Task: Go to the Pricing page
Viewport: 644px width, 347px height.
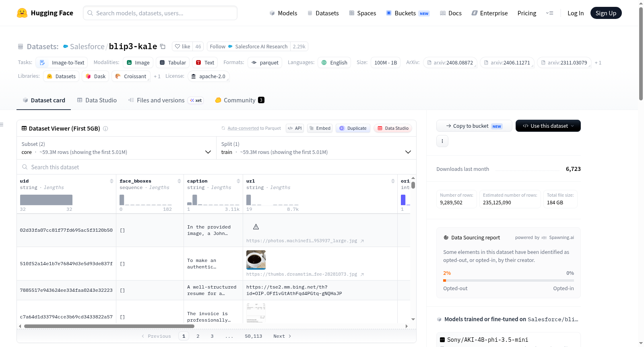Action: [527, 13]
